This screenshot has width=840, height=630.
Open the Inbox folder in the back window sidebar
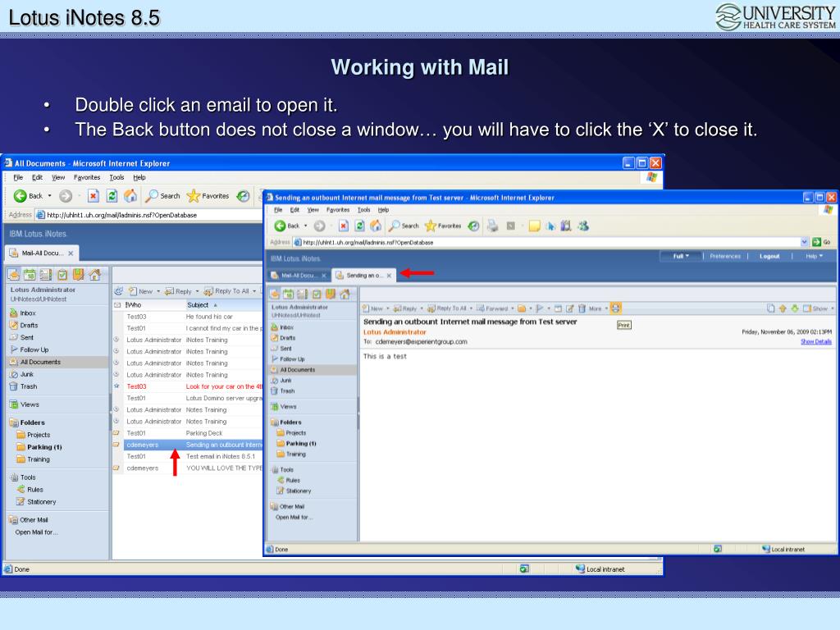click(x=22, y=313)
